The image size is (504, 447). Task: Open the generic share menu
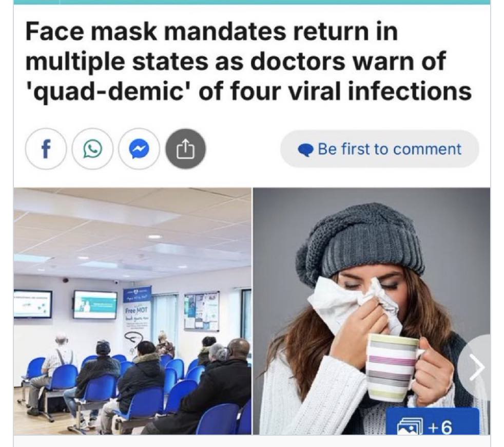coord(185,149)
